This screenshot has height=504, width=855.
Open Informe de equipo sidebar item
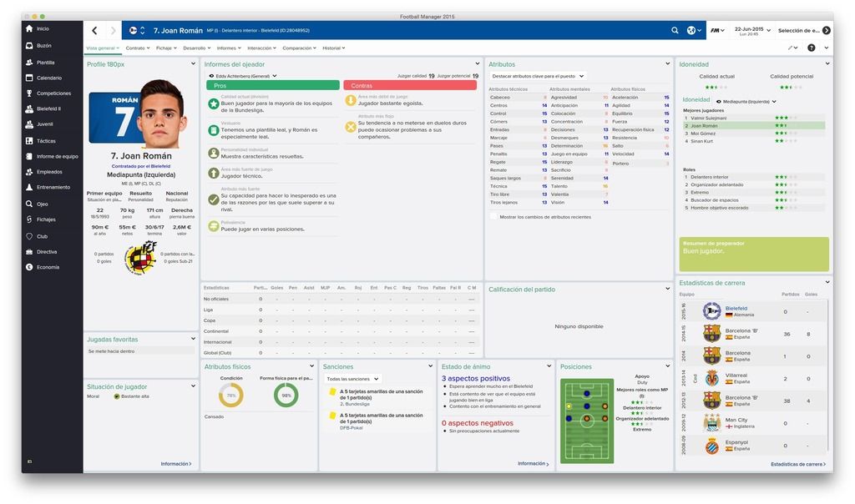(x=52, y=156)
